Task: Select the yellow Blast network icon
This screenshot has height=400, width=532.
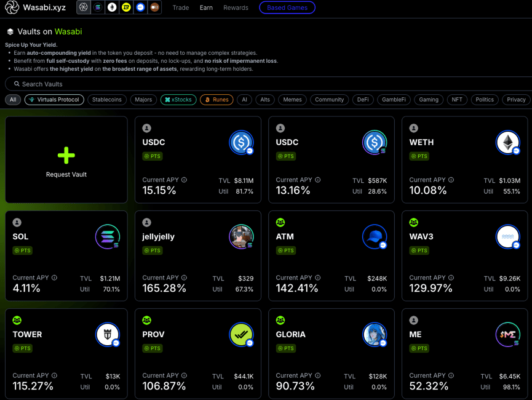Action: click(126, 7)
